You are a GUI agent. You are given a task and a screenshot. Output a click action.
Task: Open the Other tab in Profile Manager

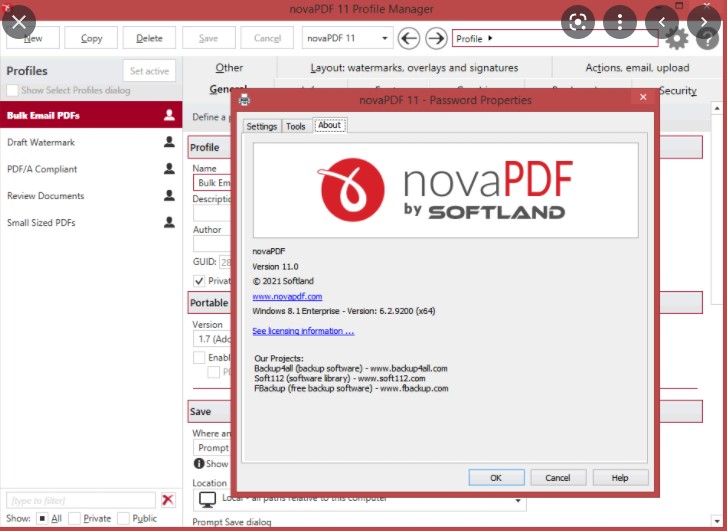229,68
